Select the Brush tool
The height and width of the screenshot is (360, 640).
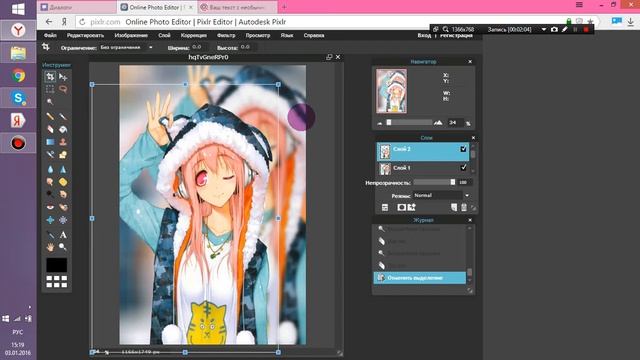(x=63, y=117)
